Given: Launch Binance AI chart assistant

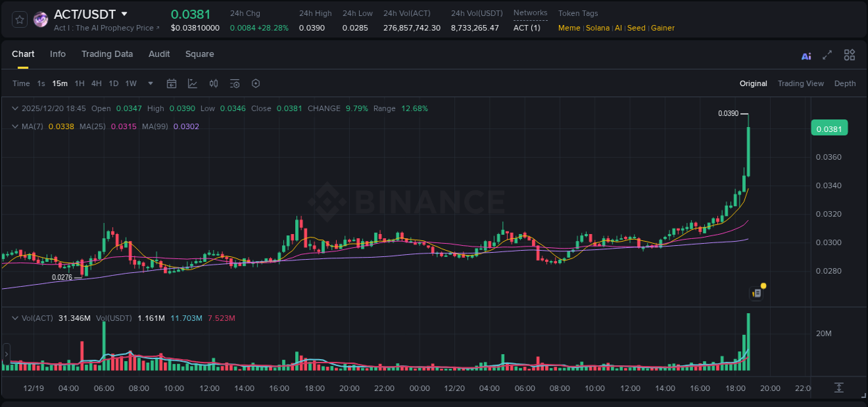Looking at the screenshot, I should (806, 55).
